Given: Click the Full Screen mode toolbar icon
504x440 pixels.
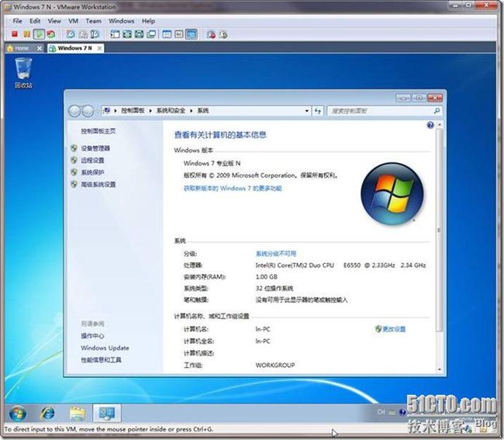Looking at the screenshot, I should [139, 34].
